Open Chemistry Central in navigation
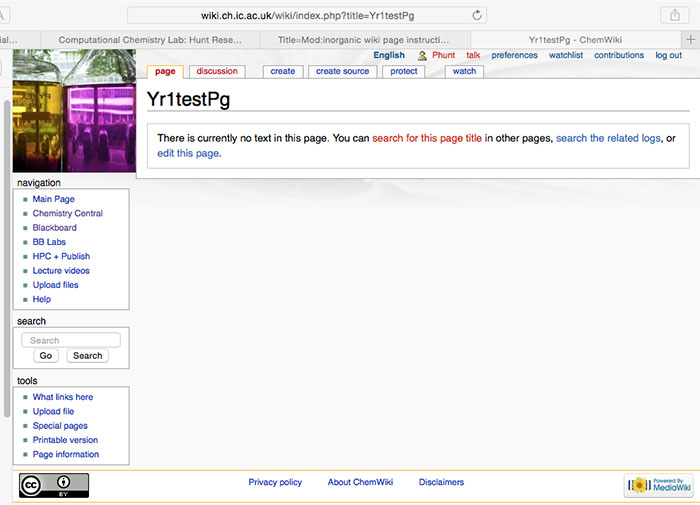 click(x=67, y=213)
